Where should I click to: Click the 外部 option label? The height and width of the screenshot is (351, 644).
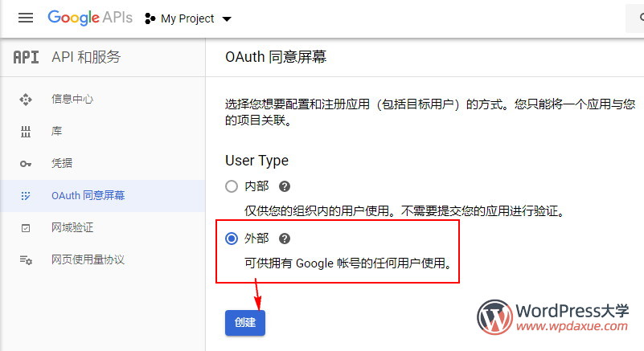pyautogui.click(x=256, y=239)
